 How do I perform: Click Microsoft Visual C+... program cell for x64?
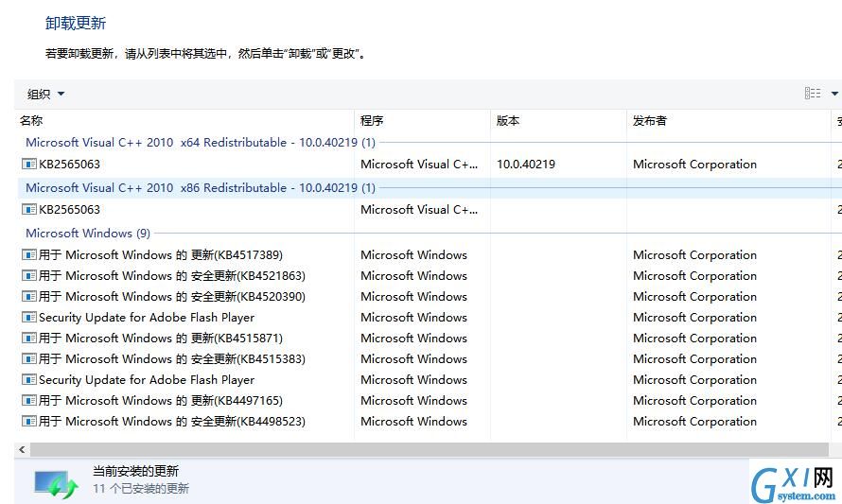(419, 165)
